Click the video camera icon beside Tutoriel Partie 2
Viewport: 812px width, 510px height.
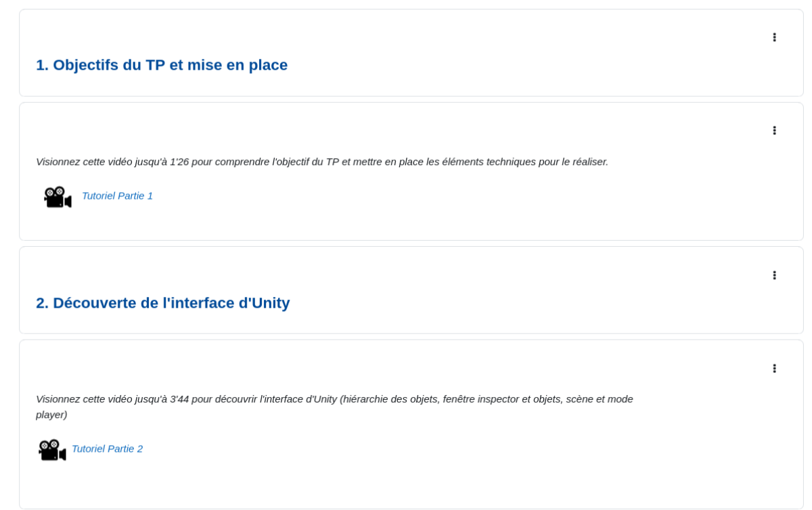point(52,450)
